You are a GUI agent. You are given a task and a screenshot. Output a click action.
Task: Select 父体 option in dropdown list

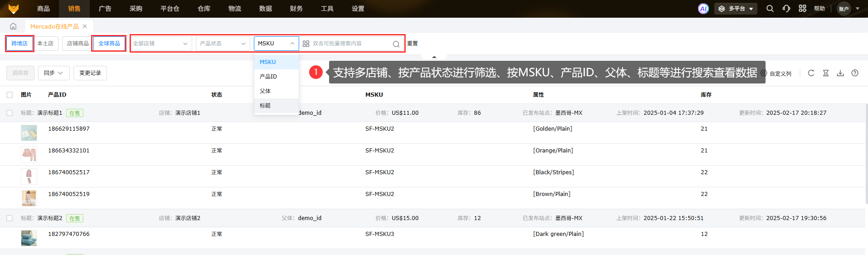[276, 91]
